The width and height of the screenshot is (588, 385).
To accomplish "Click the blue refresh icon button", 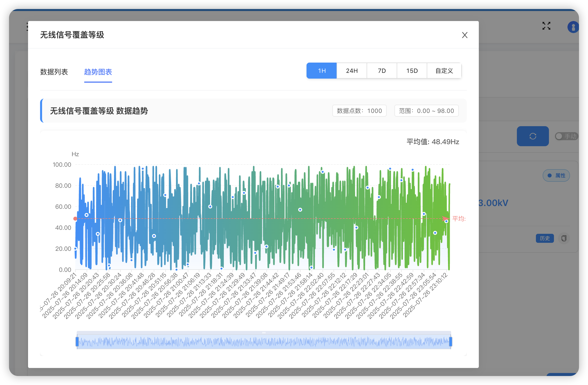I will (533, 136).
